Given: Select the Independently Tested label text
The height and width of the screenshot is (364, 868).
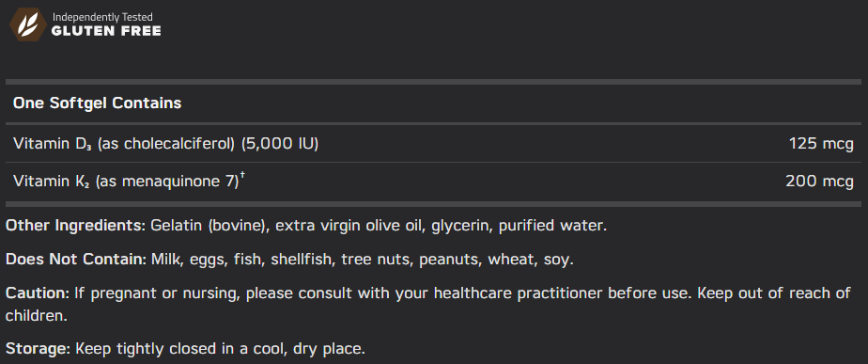Looking at the screenshot, I should [101, 18].
